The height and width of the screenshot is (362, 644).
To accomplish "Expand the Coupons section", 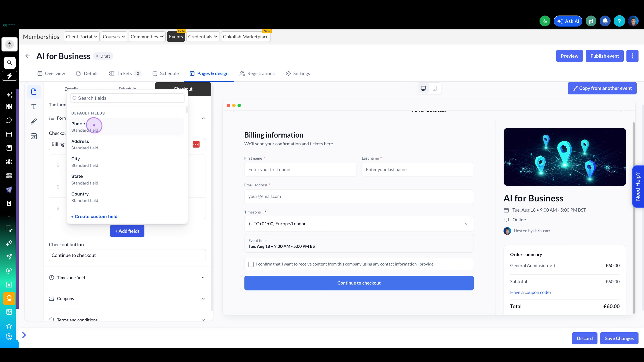I will click(x=127, y=299).
